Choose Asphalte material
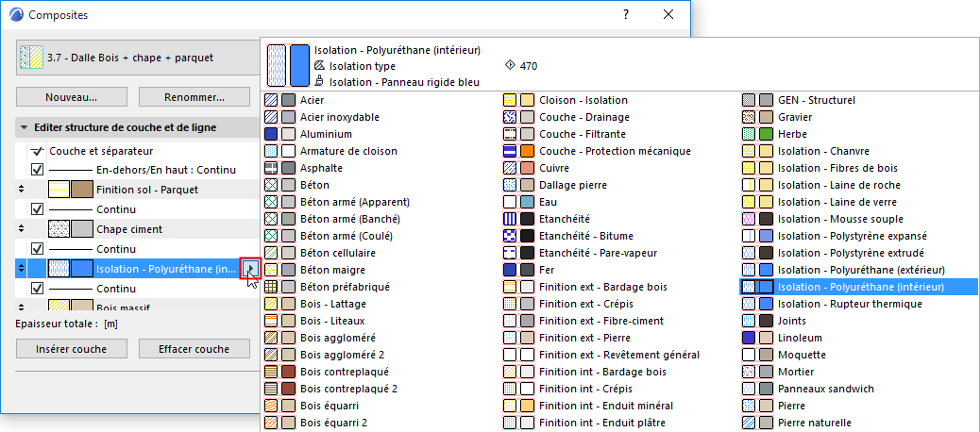Viewport: 980px width, 432px height. (321, 168)
